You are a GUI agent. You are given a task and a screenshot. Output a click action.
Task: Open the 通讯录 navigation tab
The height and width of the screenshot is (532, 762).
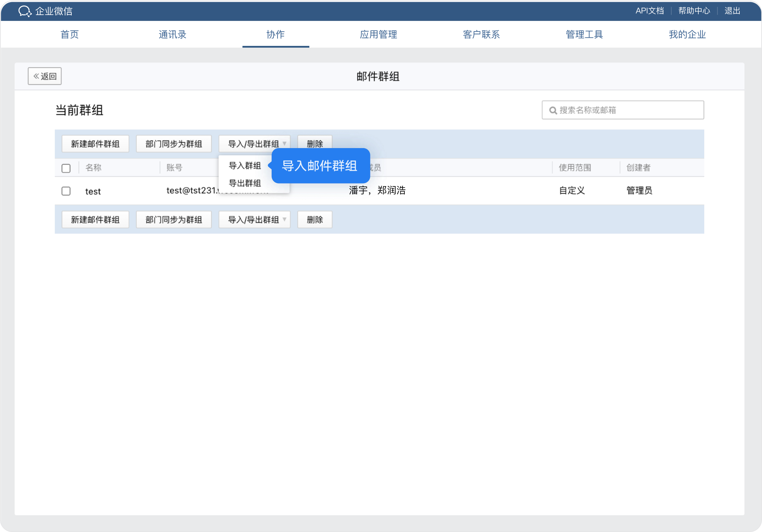pos(172,34)
